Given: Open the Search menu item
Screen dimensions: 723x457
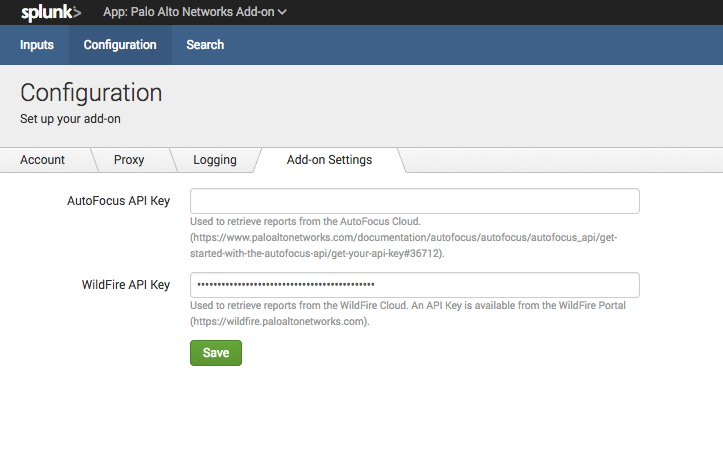Looking at the screenshot, I should (x=205, y=45).
